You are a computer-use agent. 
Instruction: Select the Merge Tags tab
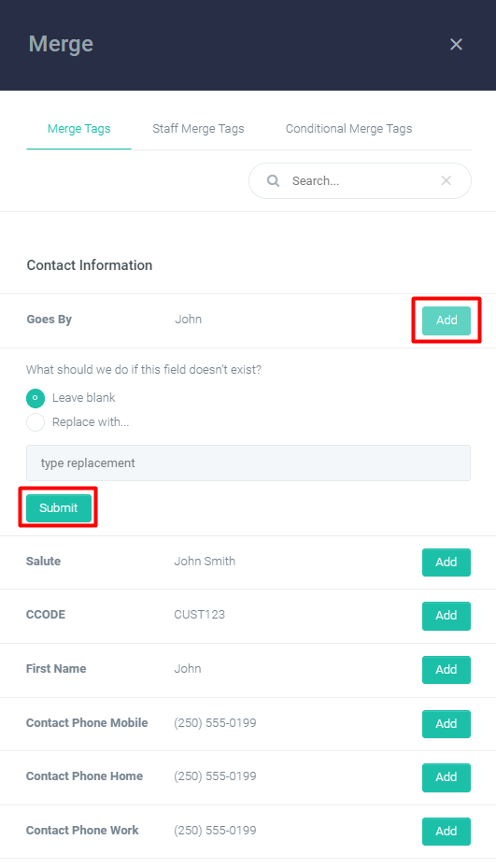78,128
